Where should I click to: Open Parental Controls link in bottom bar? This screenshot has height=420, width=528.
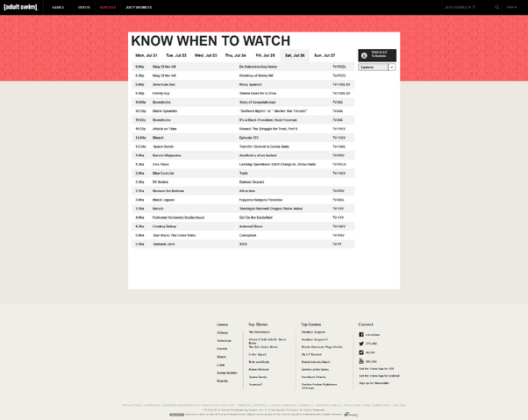pyautogui.click(x=253, y=405)
